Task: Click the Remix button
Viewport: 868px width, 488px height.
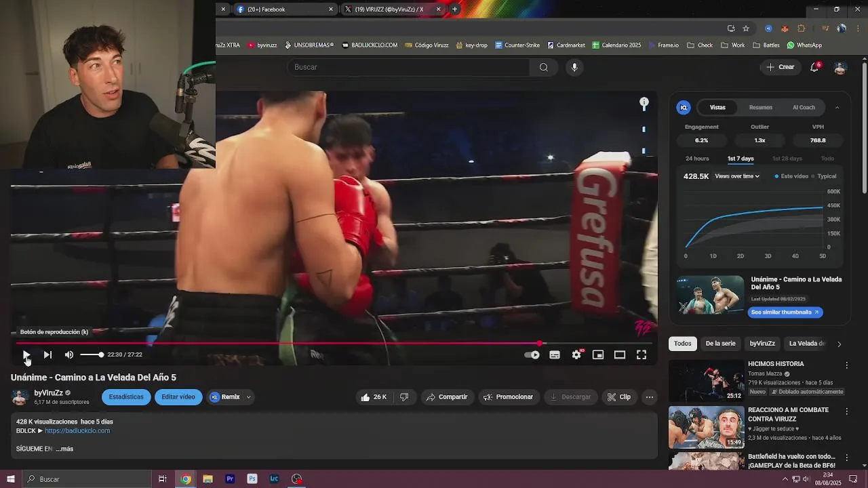Action: 225,397
